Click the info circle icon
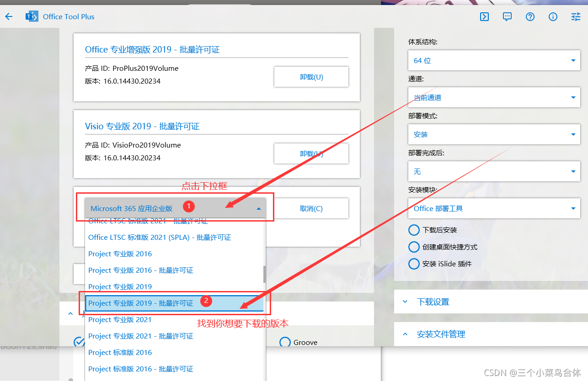The height and width of the screenshot is (381, 588). pyautogui.click(x=553, y=16)
